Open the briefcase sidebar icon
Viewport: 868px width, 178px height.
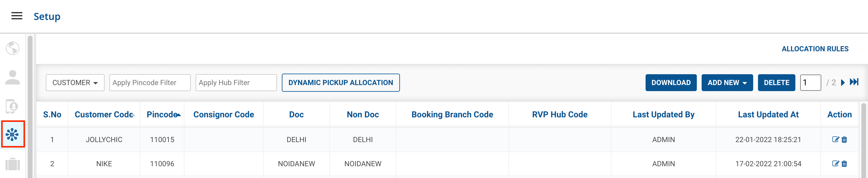pyautogui.click(x=13, y=164)
